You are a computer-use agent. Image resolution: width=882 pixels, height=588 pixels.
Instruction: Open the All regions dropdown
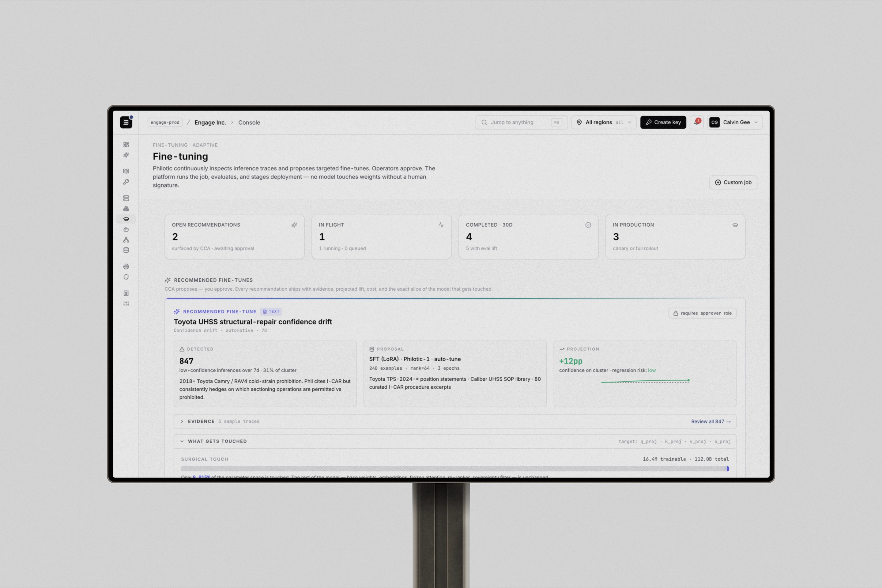pyautogui.click(x=604, y=122)
